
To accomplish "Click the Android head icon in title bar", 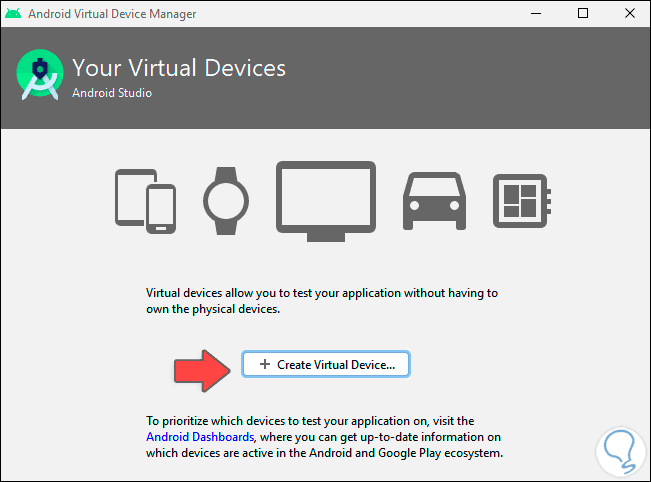I will (13, 13).
